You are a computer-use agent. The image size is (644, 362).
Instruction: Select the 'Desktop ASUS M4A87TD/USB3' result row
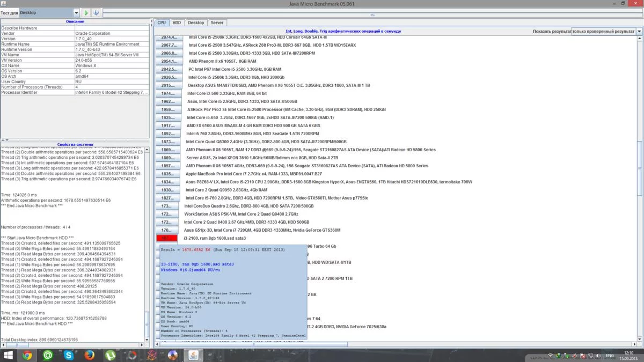(x=279, y=85)
